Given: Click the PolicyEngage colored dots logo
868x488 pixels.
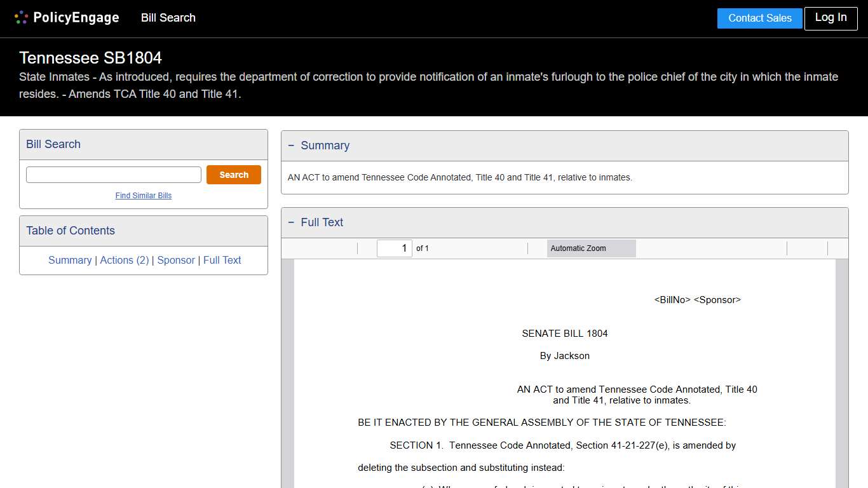Looking at the screenshot, I should point(21,18).
